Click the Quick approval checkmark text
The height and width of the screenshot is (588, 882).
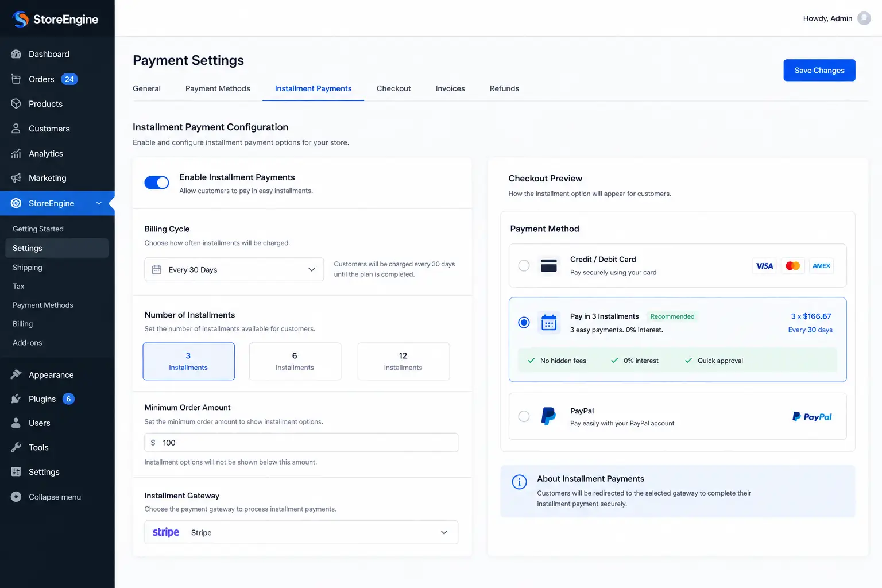[720, 361]
